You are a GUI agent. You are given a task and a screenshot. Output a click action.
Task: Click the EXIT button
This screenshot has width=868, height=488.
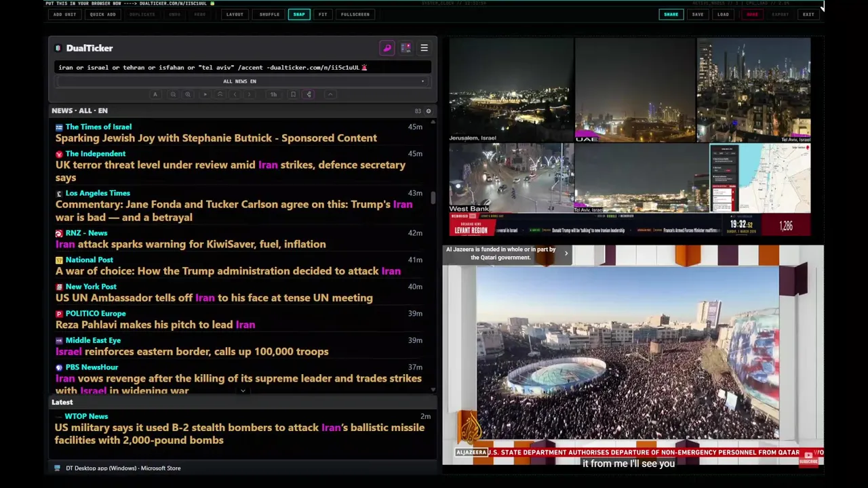(x=808, y=14)
